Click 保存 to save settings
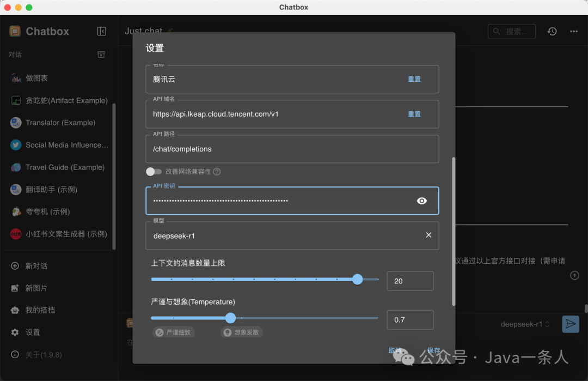The height and width of the screenshot is (381, 588). click(433, 350)
